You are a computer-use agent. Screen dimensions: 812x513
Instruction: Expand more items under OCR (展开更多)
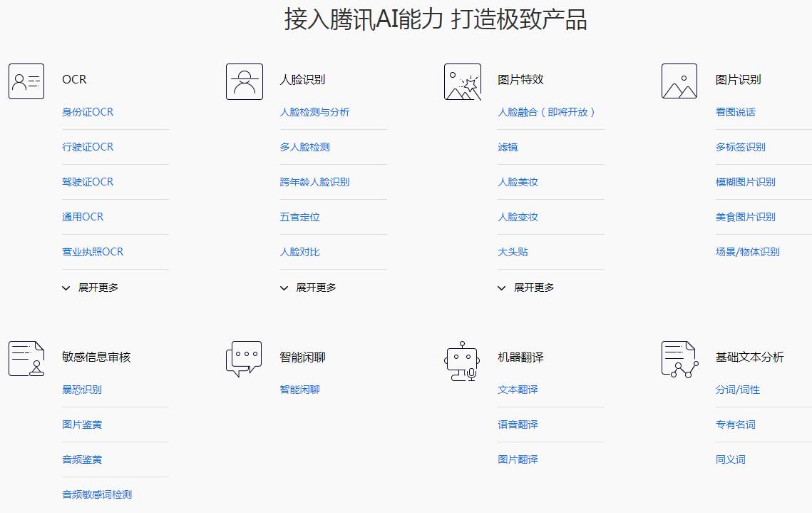[90, 288]
